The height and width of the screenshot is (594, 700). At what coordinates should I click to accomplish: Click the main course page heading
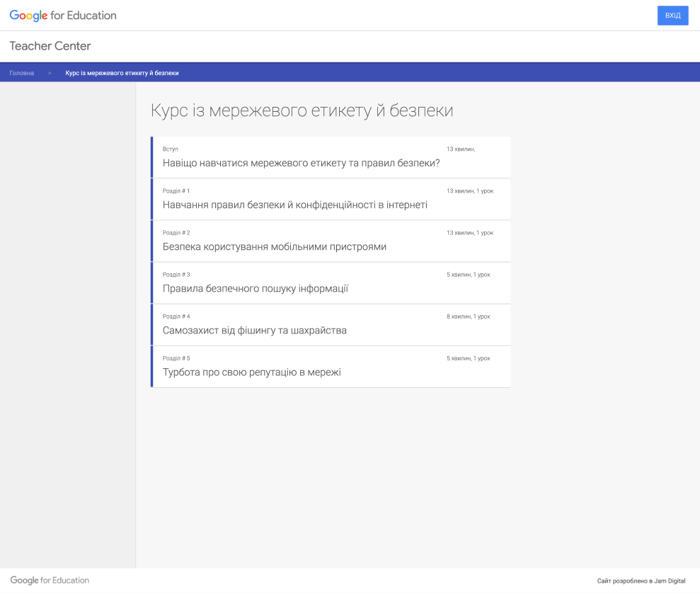coord(302,110)
